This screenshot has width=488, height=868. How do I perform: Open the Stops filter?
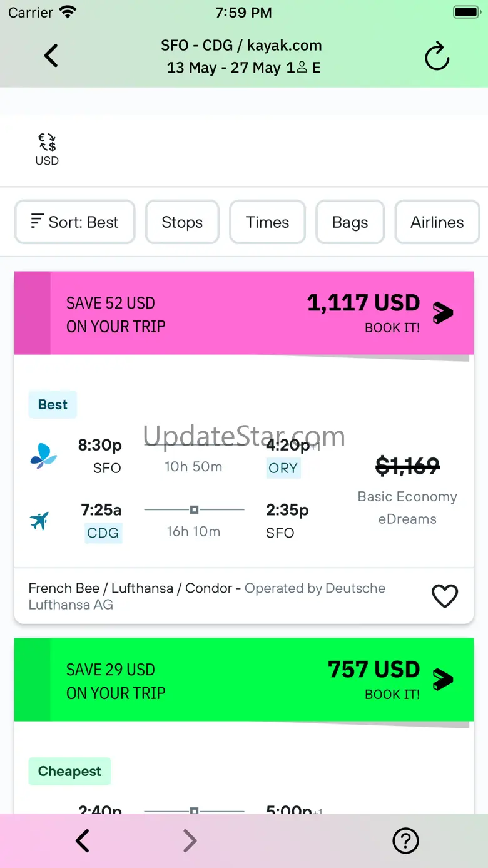(x=182, y=222)
